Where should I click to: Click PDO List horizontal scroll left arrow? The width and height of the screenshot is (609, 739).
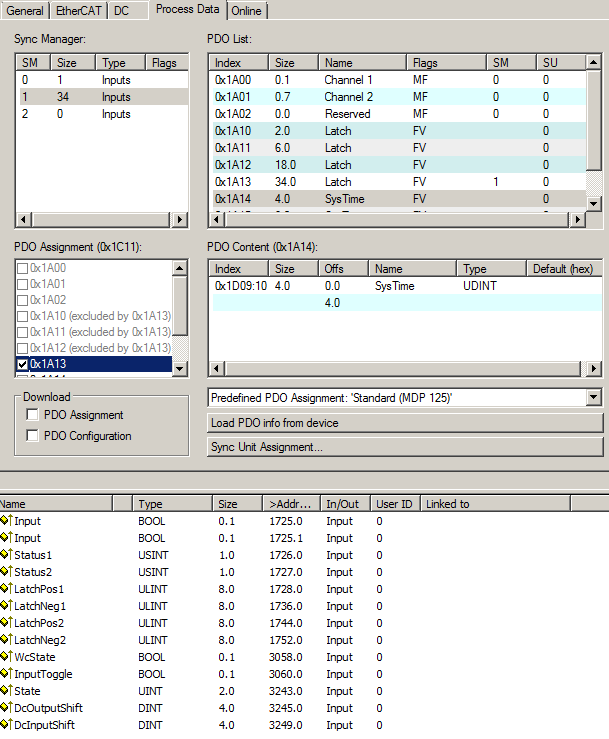tap(216, 219)
